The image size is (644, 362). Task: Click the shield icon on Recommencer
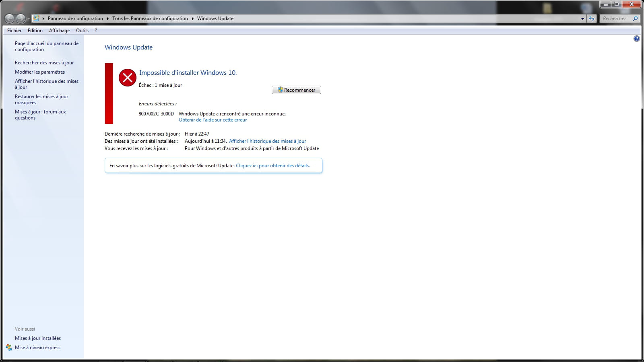[x=280, y=90]
